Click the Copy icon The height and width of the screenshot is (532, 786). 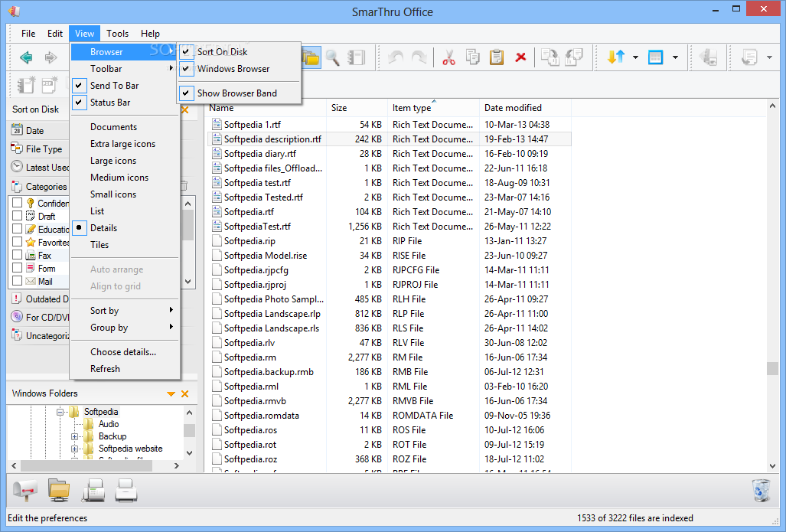(x=472, y=57)
